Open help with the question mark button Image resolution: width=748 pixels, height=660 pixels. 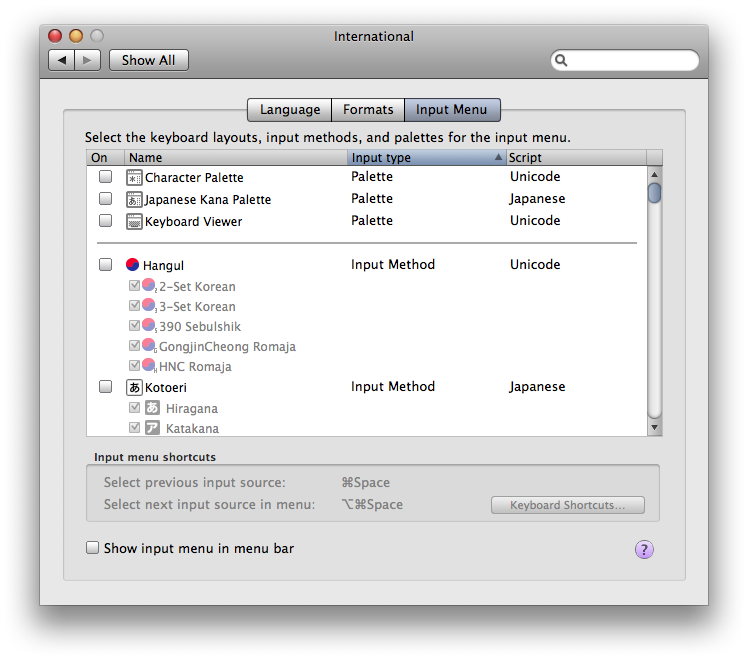644,549
